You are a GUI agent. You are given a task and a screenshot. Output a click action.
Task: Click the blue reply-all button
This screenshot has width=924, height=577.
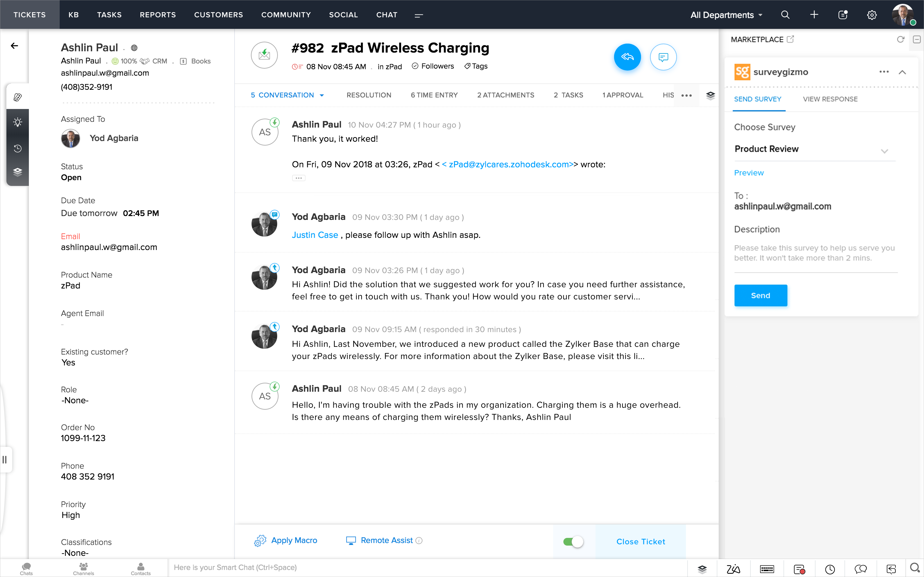click(x=627, y=57)
